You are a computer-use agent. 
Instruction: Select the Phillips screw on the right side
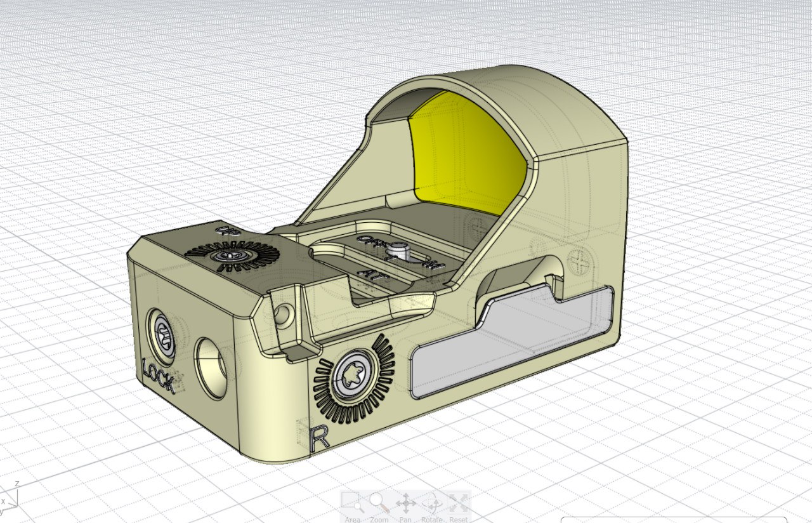click(578, 259)
